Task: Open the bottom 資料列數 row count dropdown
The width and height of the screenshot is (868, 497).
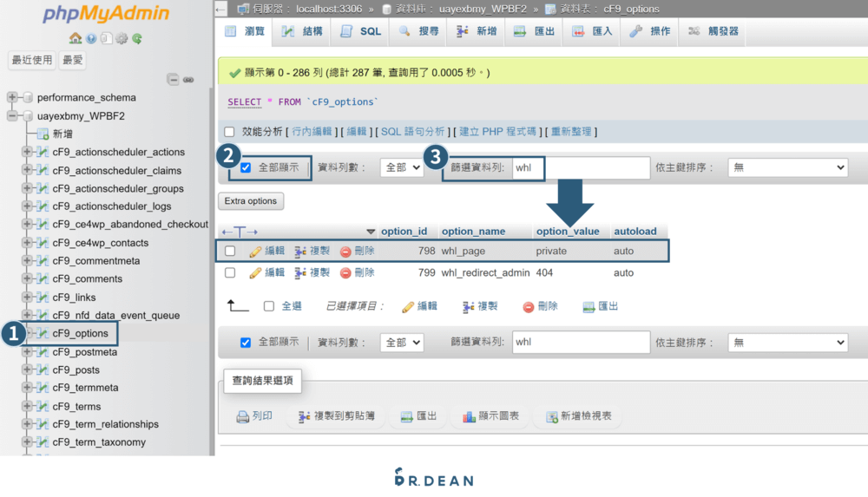Action: pos(402,343)
